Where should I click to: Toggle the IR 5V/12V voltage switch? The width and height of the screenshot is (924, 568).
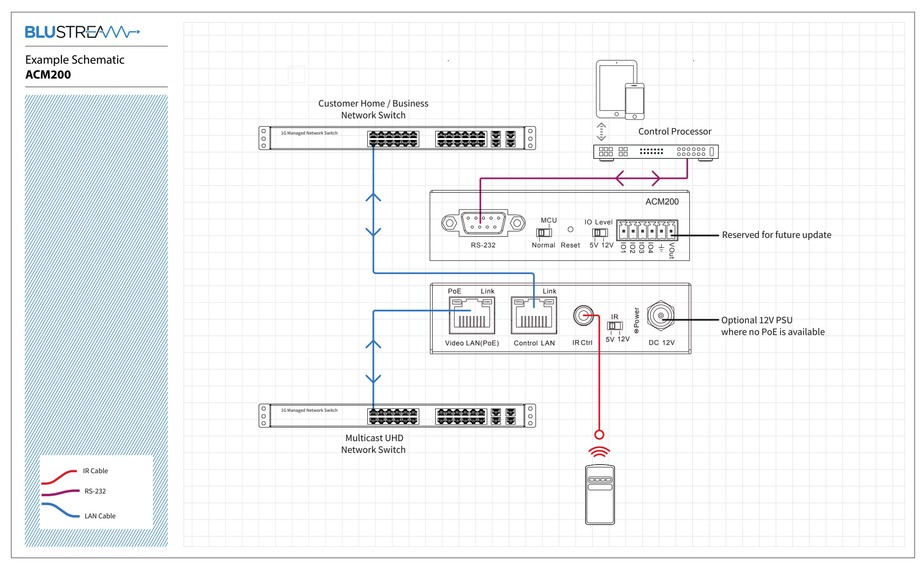pyautogui.click(x=614, y=326)
